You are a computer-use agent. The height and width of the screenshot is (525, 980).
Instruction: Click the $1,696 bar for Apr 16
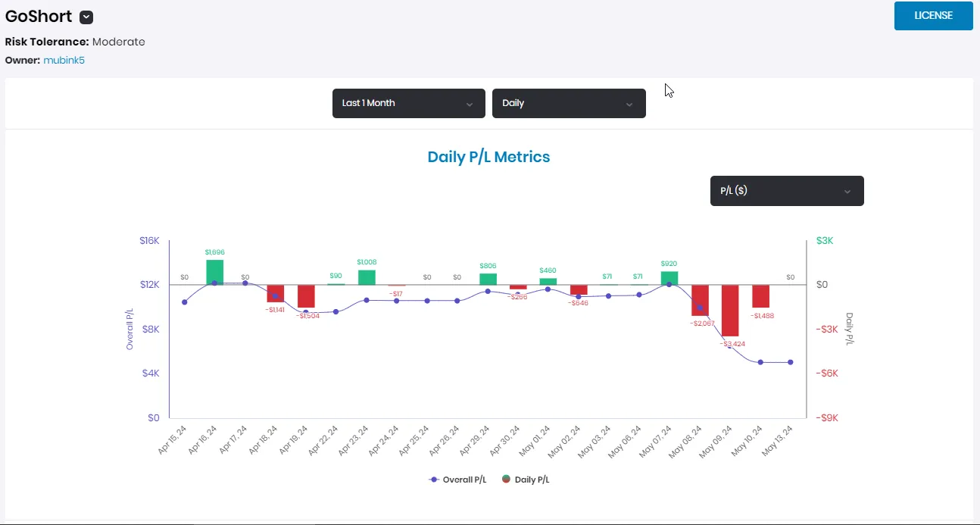215,273
